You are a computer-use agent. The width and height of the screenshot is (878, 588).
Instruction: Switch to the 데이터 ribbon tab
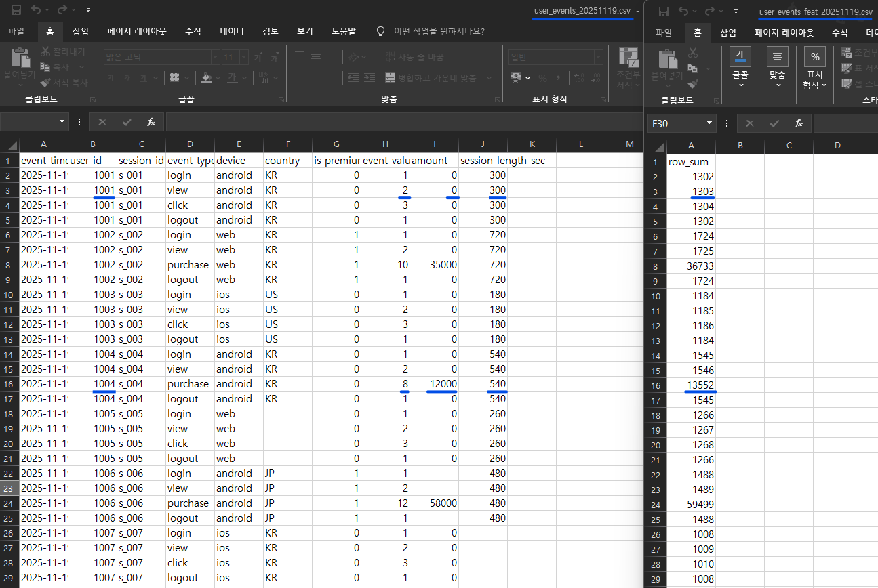click(x=231, y=31)
